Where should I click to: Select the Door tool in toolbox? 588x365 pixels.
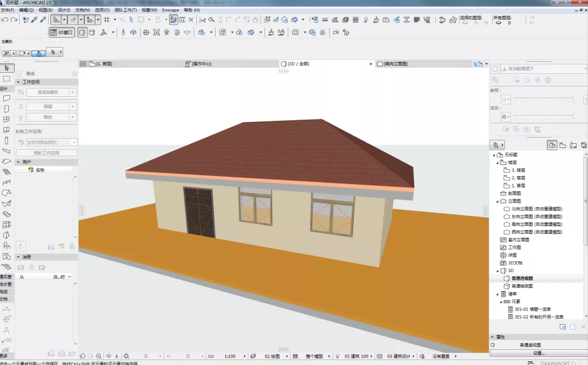click(x=7, y=109)
